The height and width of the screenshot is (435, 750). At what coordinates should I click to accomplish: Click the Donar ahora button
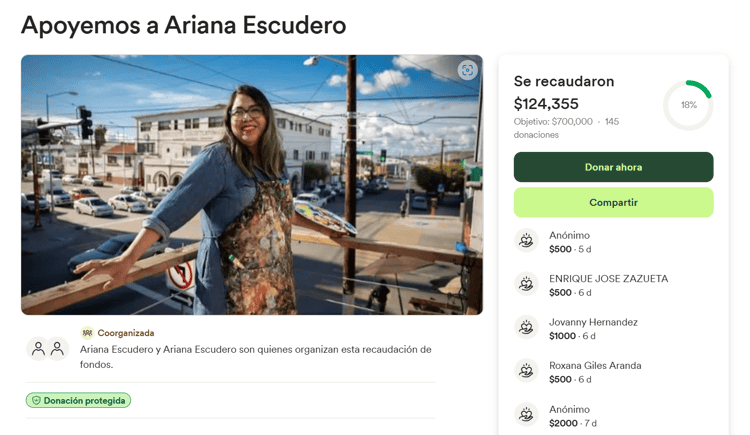click(613, 167)
